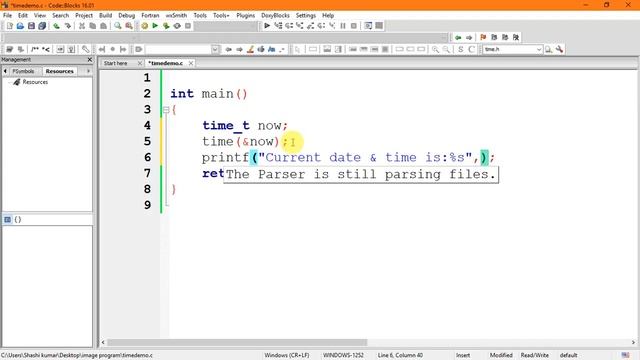Open the DoxyBlocks menu
This screenshot has height=360, width=640.
(275, 15)
